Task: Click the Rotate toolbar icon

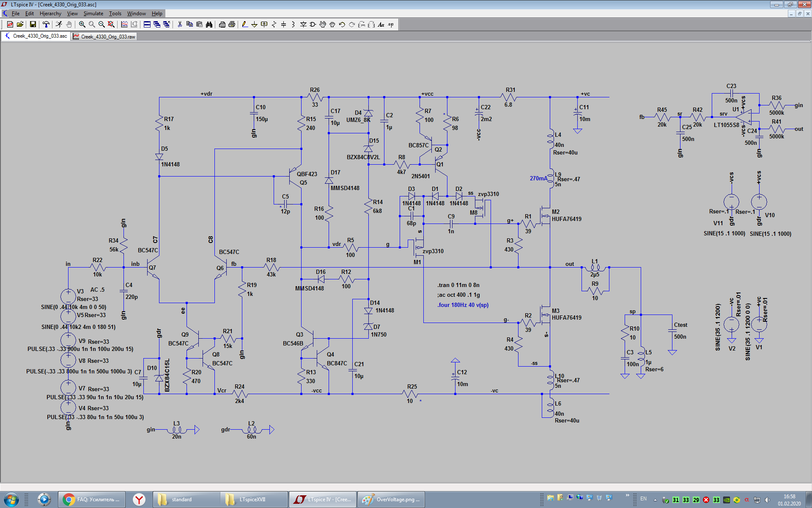Action: (x=362, y=25)
